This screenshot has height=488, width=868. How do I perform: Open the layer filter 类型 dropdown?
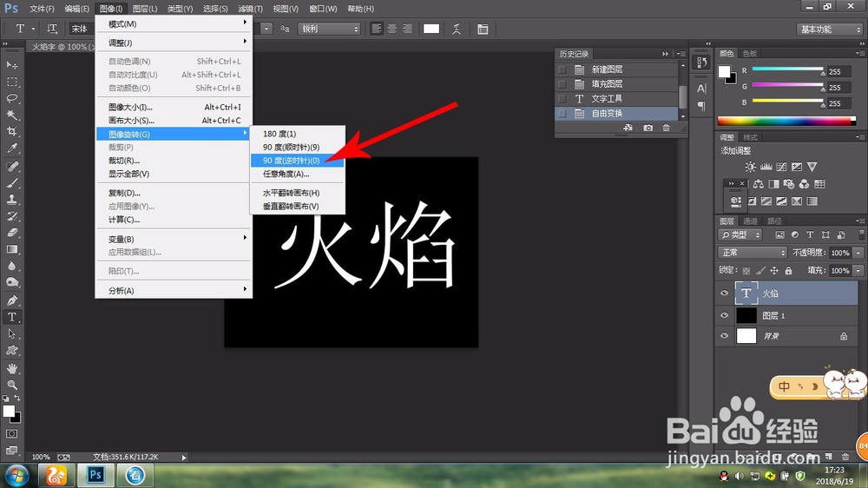(x=740, y=234)
